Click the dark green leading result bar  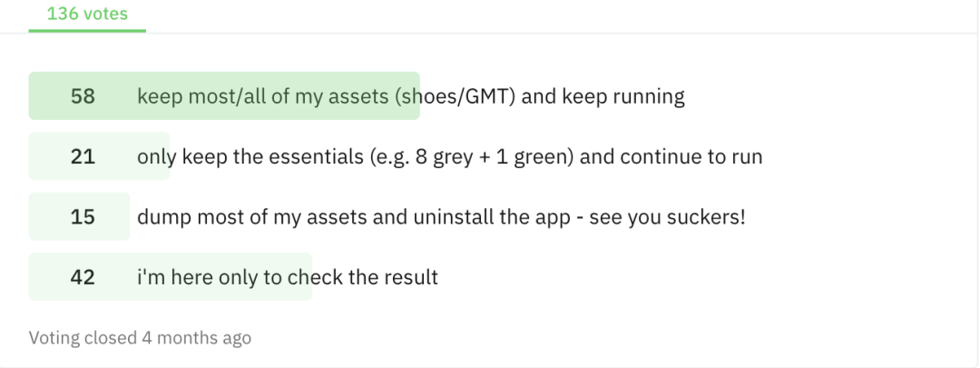tap(224, 95)
